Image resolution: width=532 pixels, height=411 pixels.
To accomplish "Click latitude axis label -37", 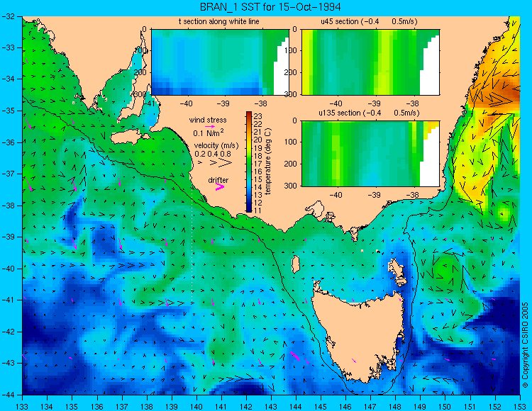I will point(8,174).
